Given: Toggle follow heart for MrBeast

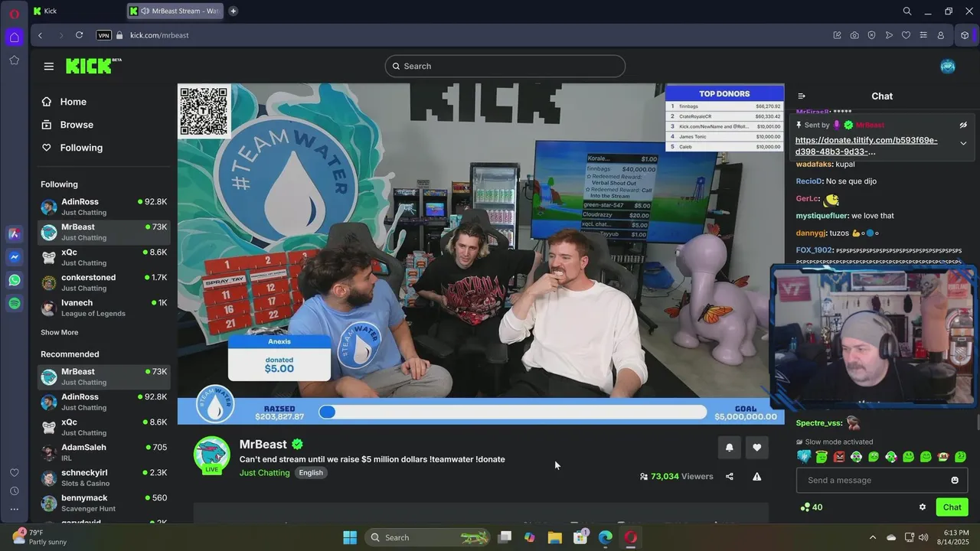Looking at the screenshot, I should pos(757,448).
